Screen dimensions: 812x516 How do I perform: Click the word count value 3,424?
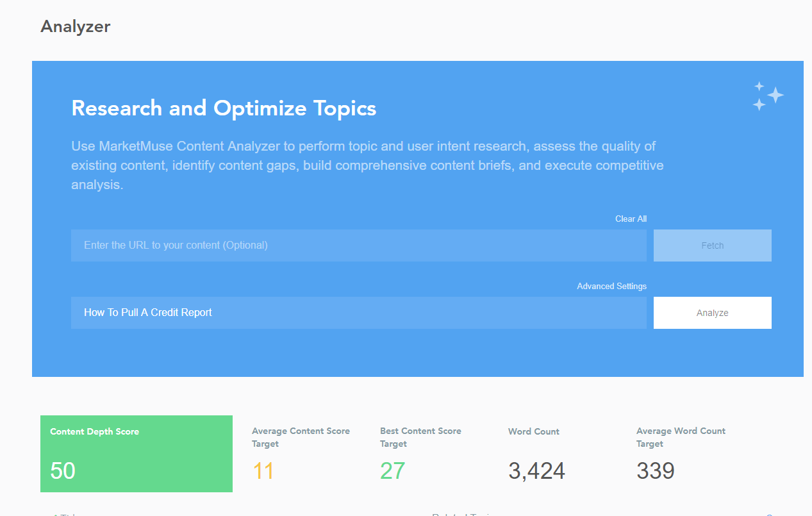536,471
